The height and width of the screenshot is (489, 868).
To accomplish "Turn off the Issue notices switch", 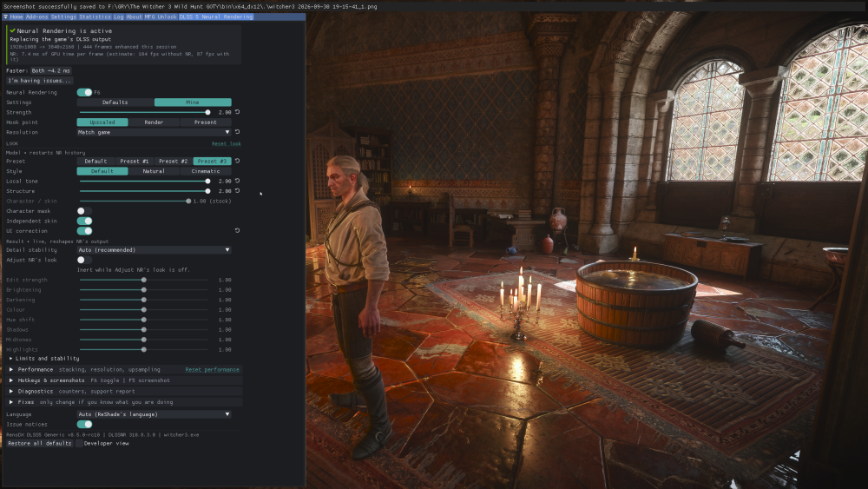I will point(85,424).
